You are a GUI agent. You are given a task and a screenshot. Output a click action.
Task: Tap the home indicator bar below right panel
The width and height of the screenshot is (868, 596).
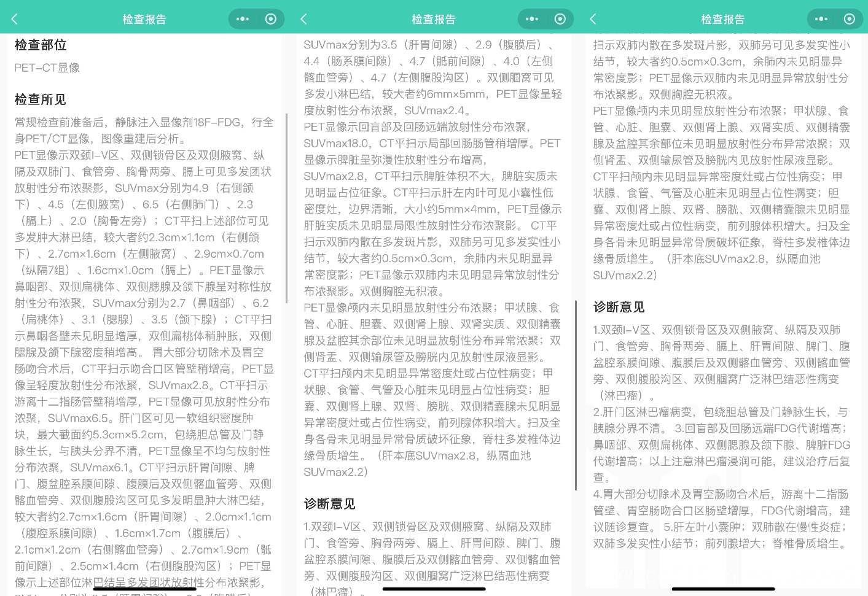[723, 589]
